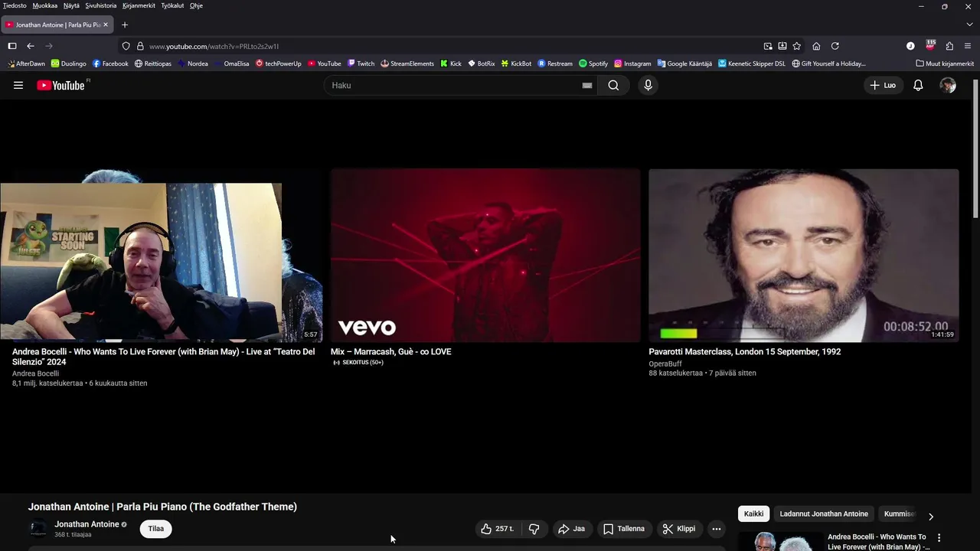Close the Jonathan Antoine browser tab
Screen dimensions: 980x551
point(106,24)
